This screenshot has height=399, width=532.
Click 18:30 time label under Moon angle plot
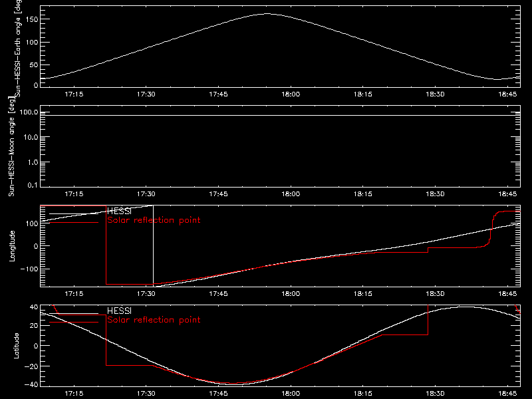coord(436,194)
